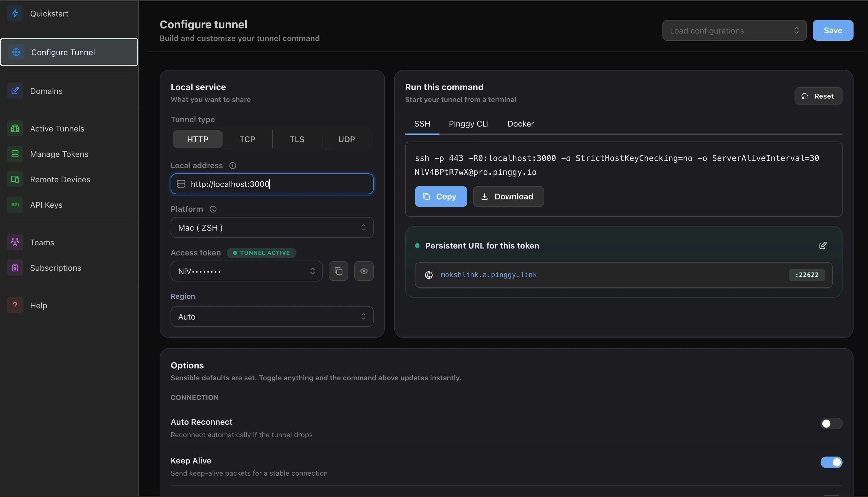868x497 pixels.
Task: Click the Active Tunnels icon
Action: (x=15, y=129)
